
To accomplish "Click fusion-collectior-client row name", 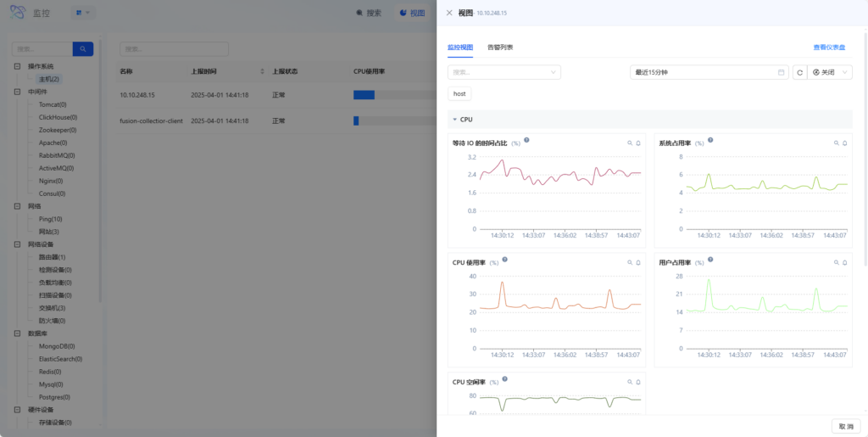I will (151, 120).
